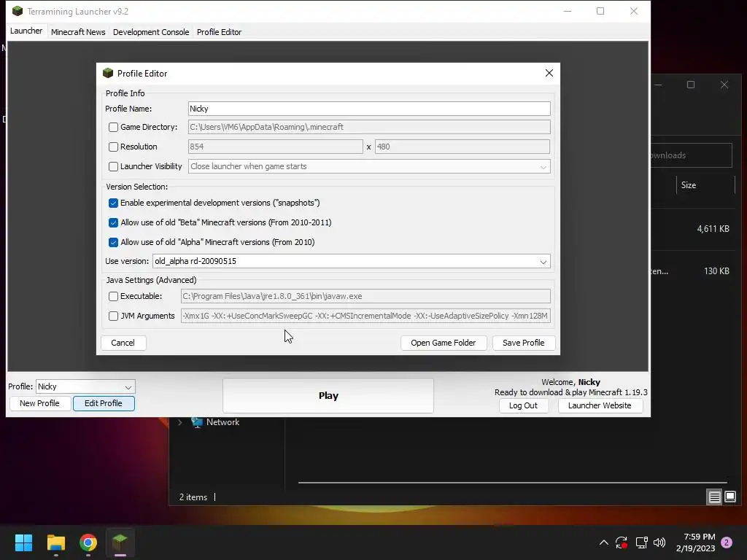Enable JVM Arguments checkbox
Screen dimensions: 747x560
[x=113, y=316]
